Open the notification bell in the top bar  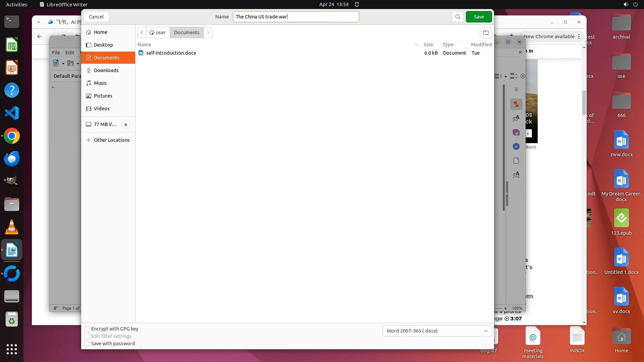[x=357, y=4]
